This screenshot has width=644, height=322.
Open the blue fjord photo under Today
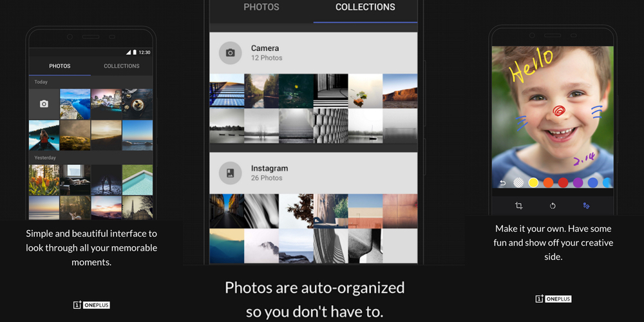click(75, 104)
